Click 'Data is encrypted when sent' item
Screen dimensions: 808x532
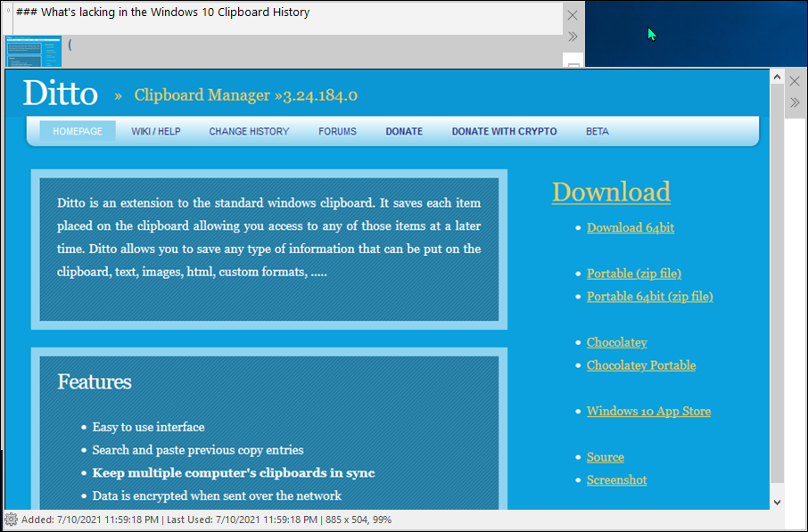pyautogui.click(x=217, y=496)
